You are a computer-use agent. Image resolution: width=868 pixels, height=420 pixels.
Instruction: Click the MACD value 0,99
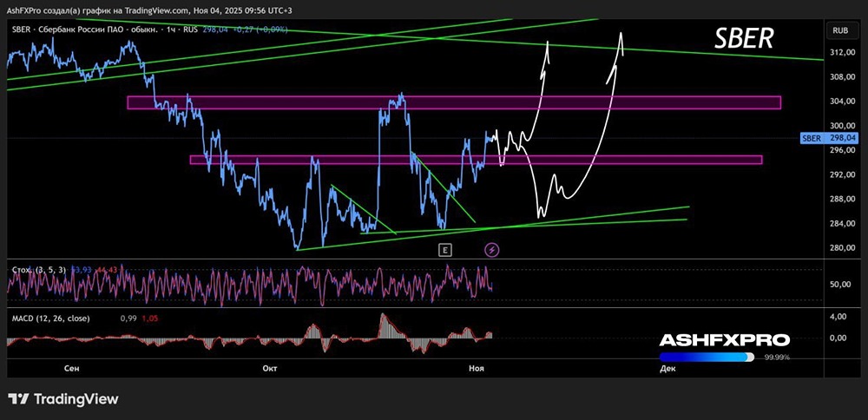click(x=128, y=318)
